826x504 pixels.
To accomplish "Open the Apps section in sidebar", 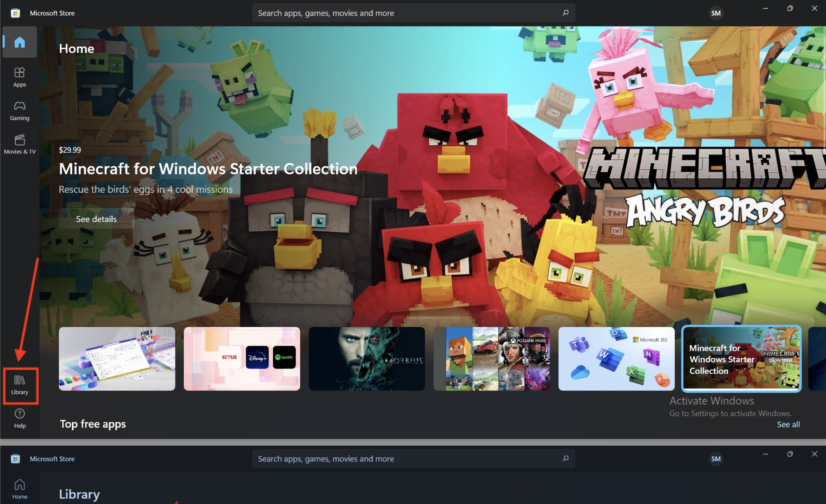I will click(19, 77).
